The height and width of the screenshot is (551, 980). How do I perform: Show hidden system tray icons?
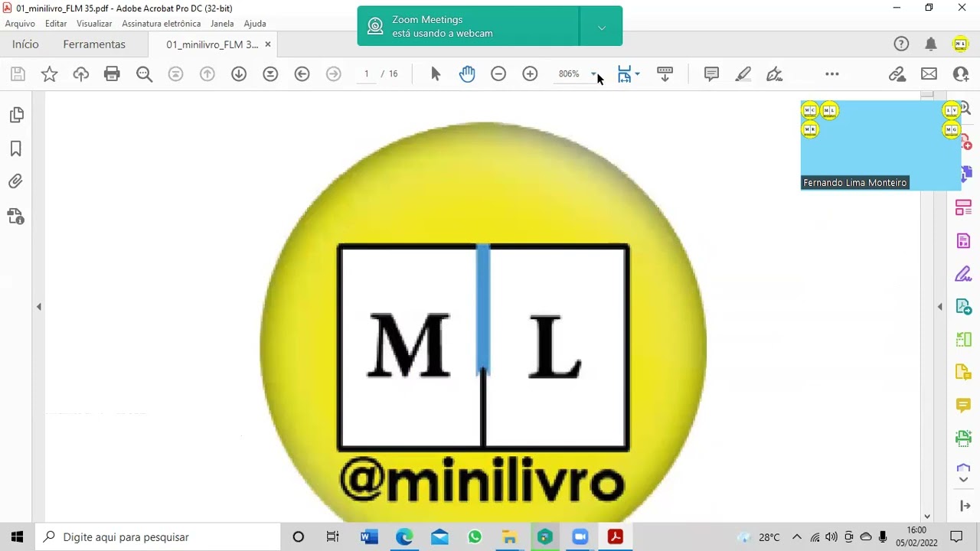(x=797, y=537)
